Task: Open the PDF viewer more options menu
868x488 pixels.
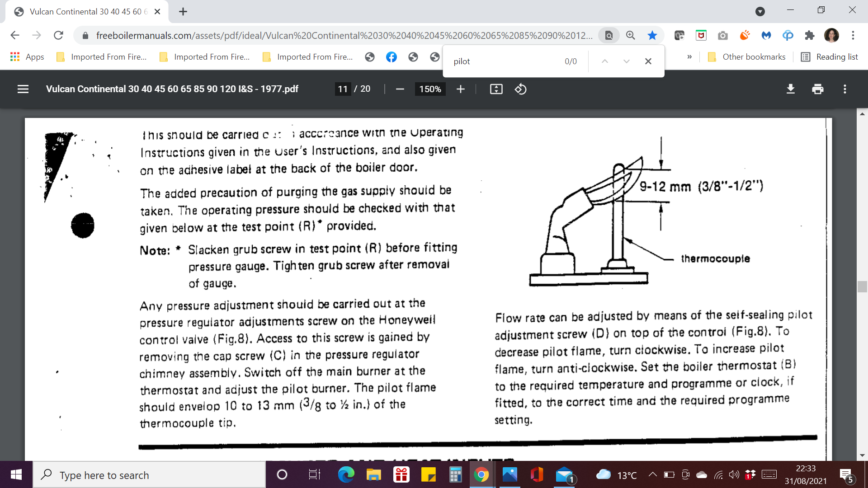Action: [845, 89]
